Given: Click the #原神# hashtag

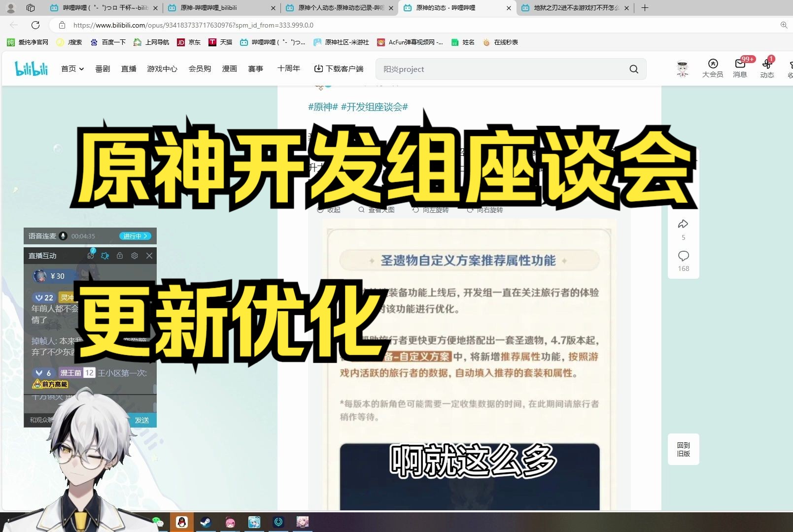Looking at the screenshot, I should tap(323, 107).
